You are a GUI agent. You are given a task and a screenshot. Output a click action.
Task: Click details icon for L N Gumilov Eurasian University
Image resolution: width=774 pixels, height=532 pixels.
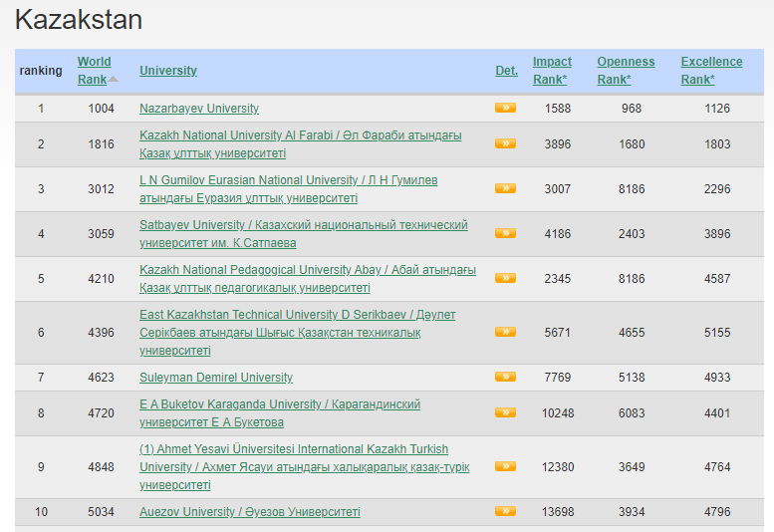(505, 188)
